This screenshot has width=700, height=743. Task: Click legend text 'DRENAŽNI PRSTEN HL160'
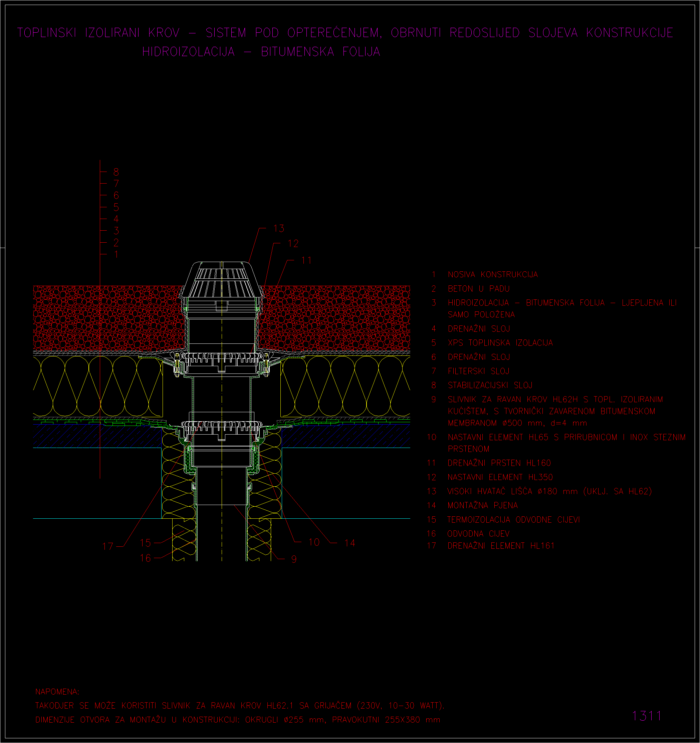coord(499,463)
